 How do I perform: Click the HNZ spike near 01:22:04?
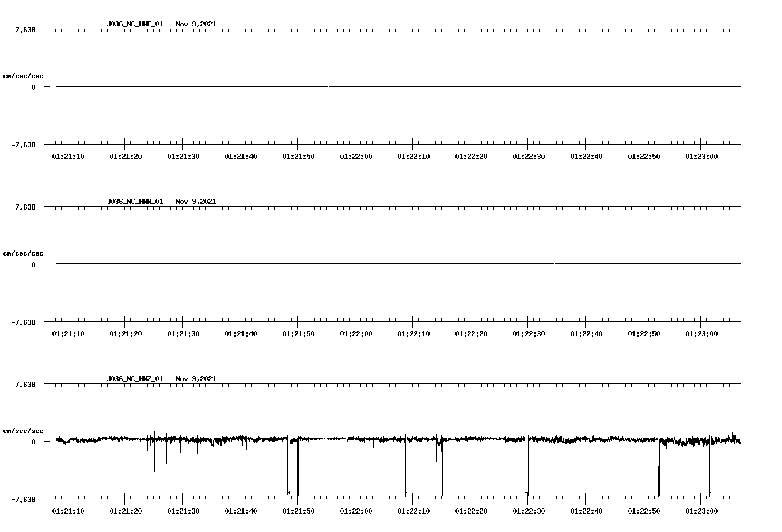378,465
